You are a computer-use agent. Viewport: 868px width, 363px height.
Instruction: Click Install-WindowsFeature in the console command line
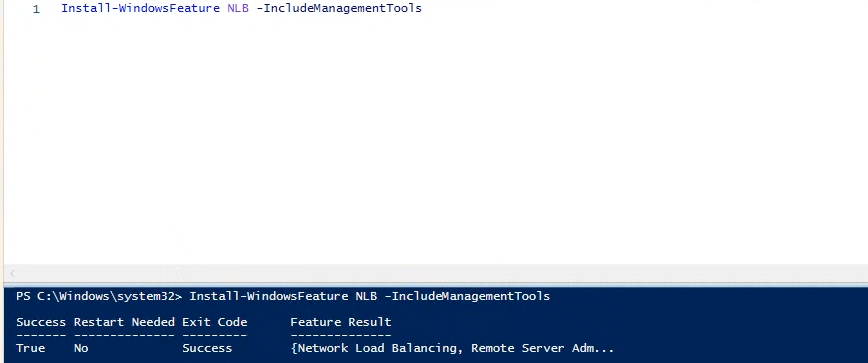[x=269, y=296]
